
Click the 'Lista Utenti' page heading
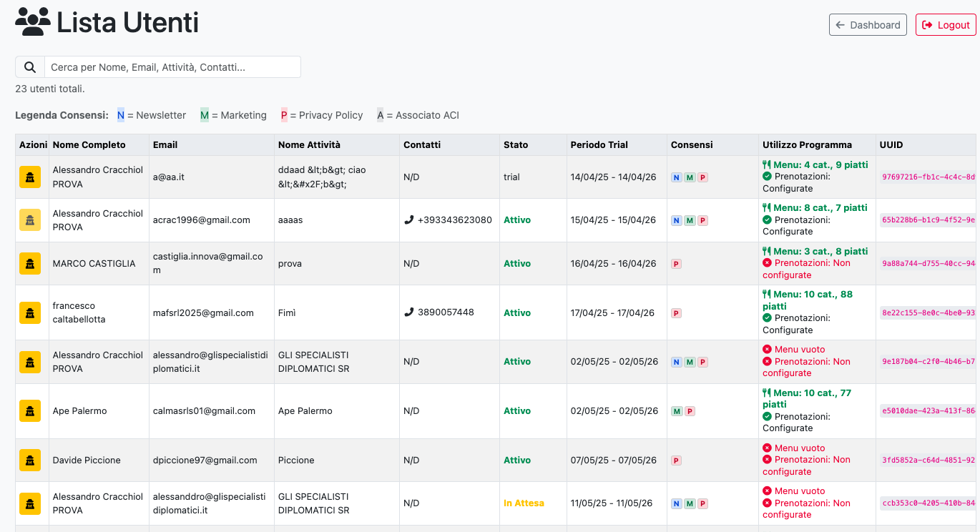click(127, 22)
